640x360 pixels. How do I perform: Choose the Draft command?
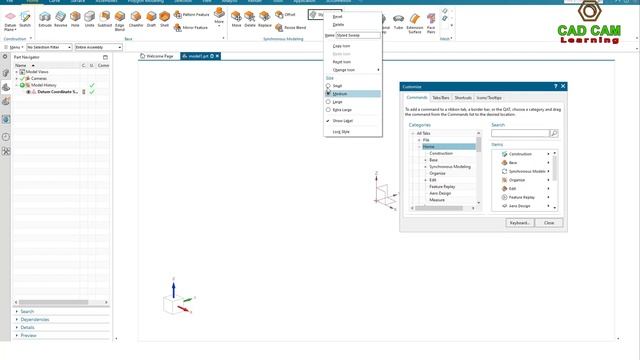coord(151,20)
